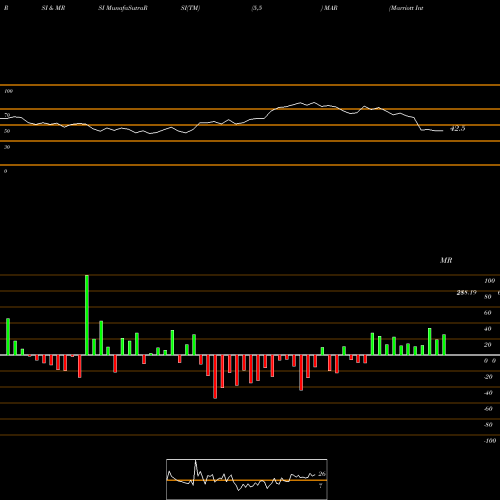
Task: Click the 60 label on MR axis
Action: (x=487, y=313)
